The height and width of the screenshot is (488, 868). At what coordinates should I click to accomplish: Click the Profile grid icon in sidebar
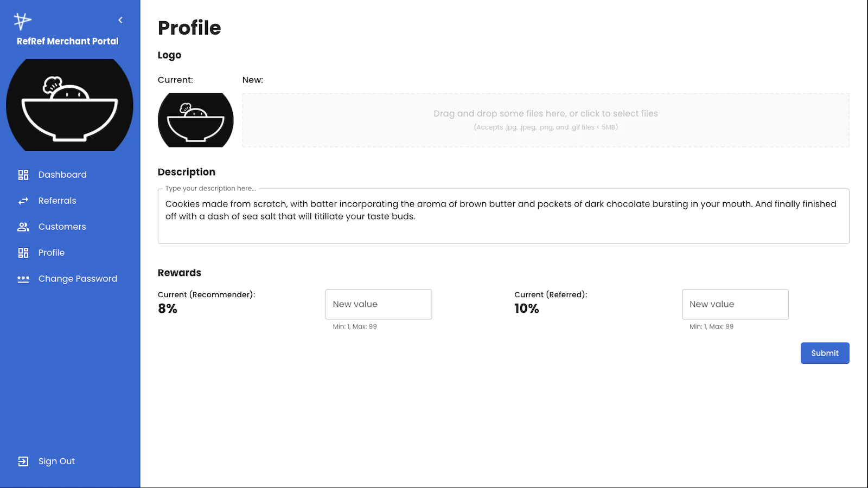[x=23, y=253]
